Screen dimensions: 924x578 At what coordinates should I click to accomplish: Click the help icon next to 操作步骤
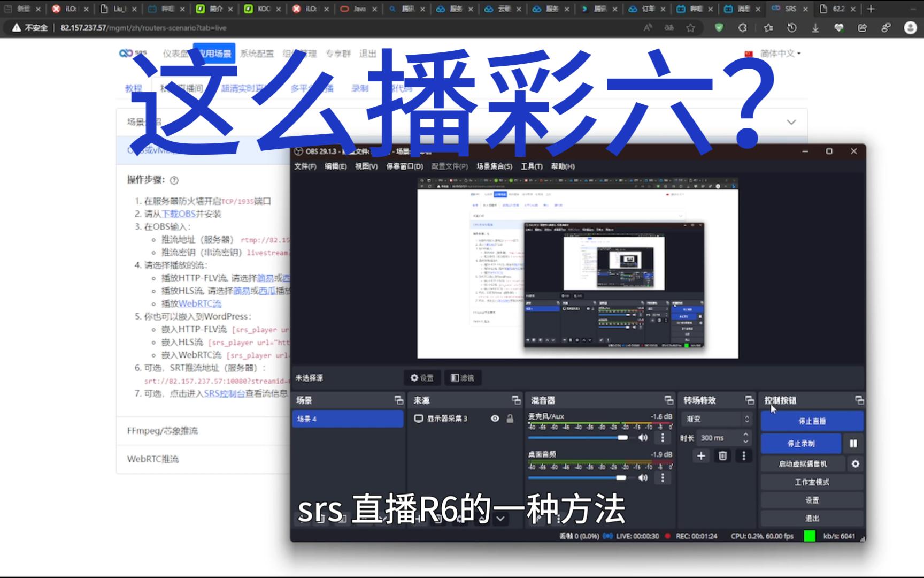pyautogui.click(x=174, y=180)
